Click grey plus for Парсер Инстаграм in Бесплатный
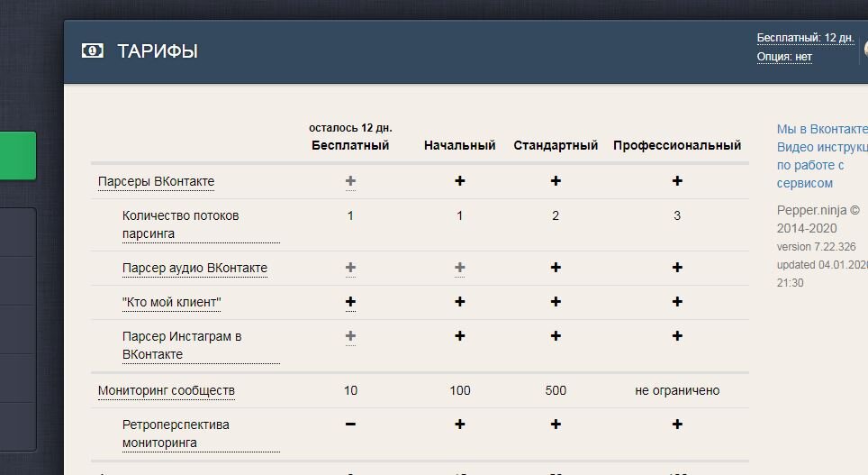 (x=350, y=336)
